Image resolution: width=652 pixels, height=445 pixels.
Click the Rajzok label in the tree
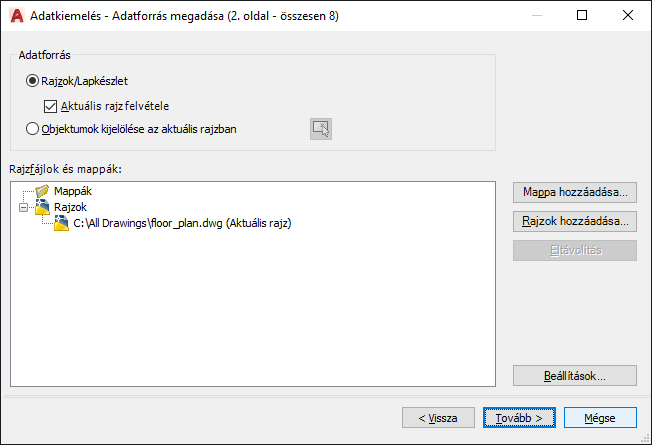click(x=70, y=207)
